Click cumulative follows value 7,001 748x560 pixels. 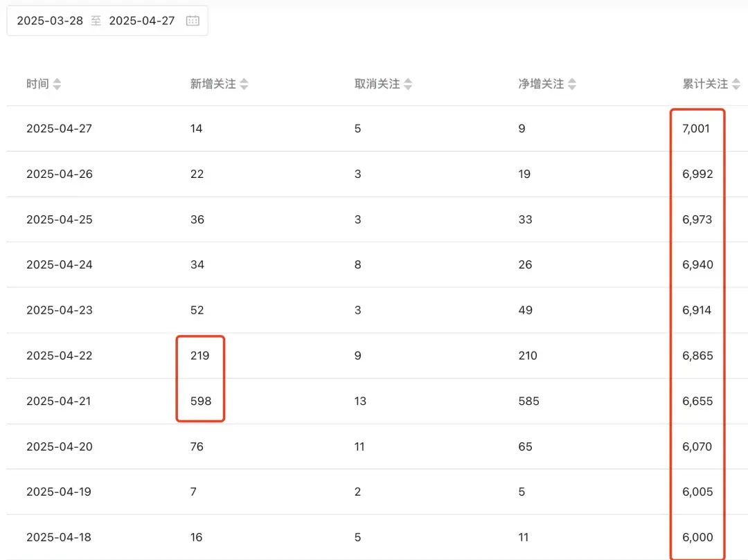tap(696, 129)
